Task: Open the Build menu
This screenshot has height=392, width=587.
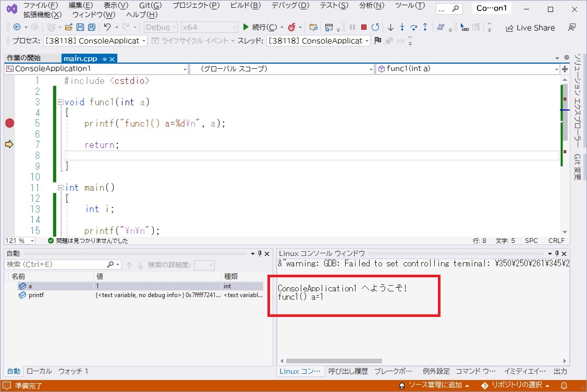Action: pyautogui.click(x=246, y=5)
